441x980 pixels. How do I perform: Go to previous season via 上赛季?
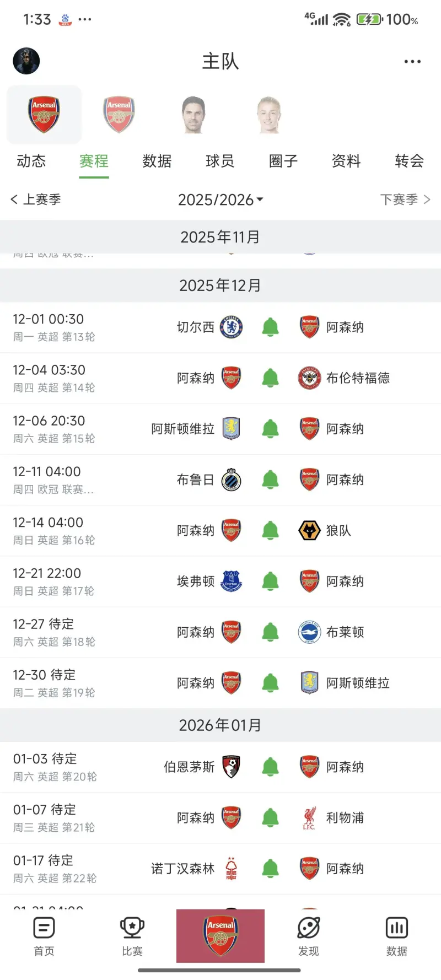coord(36,200)
